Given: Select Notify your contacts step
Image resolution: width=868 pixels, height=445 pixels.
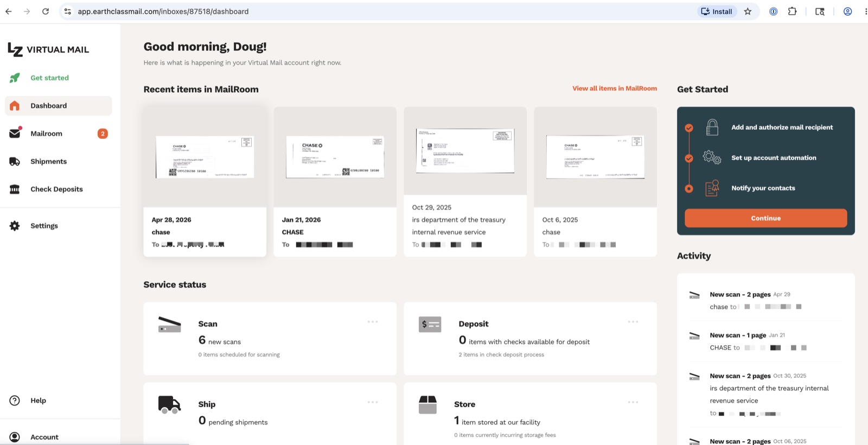Looking at the screenshot, I should tap(763, 188).
